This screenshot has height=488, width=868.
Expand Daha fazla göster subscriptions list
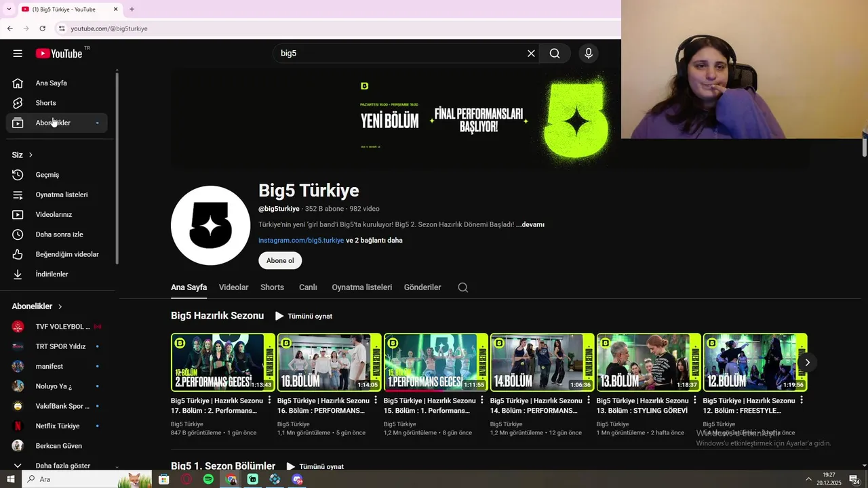point(57,466)
